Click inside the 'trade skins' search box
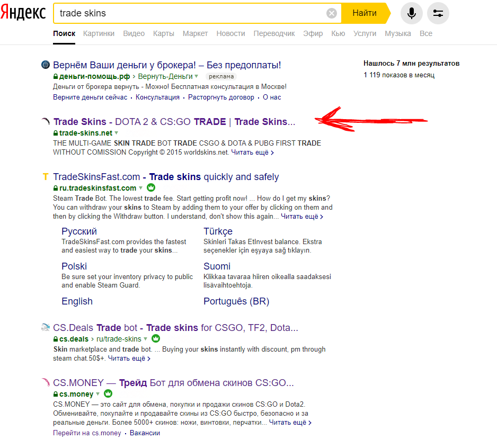This screenshot has width=497, height=448. (190, 13)
